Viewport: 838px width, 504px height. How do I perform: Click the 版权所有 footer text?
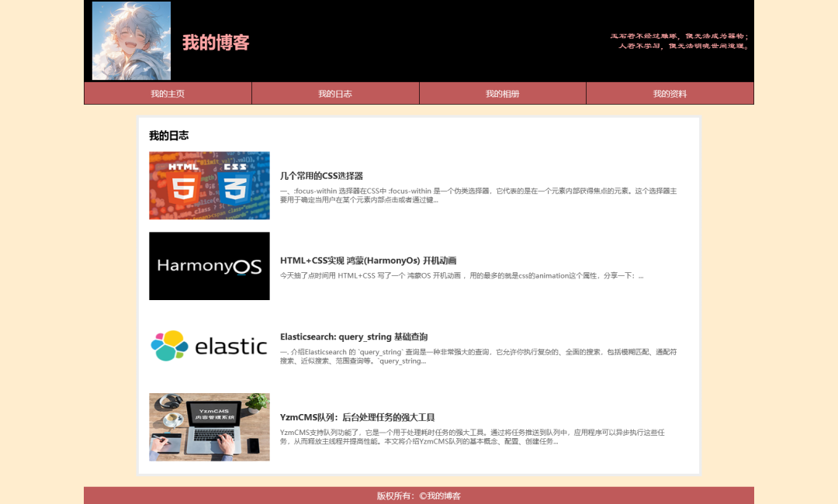pyautogui.click(x=418, y=495)
